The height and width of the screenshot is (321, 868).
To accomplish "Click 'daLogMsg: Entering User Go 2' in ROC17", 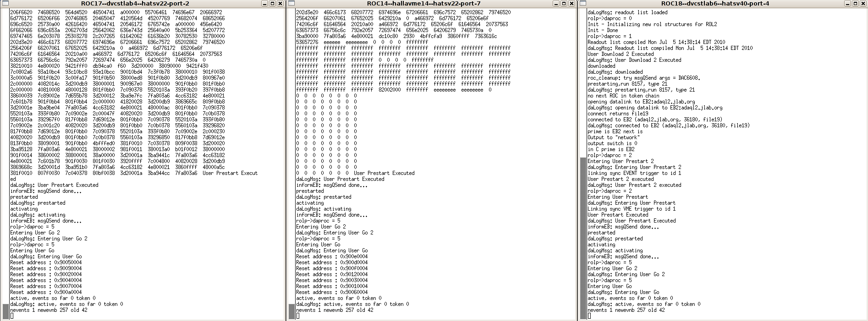I will [49, 239].
